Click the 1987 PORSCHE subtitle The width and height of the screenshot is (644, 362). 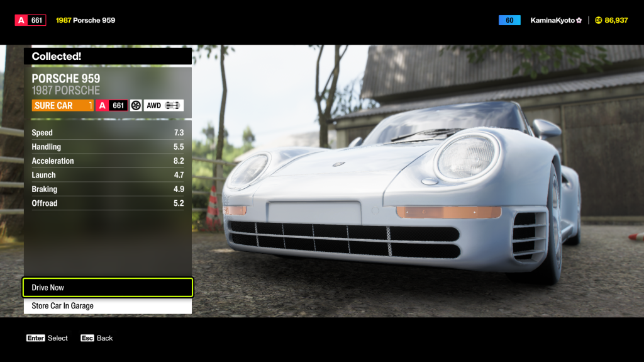65,91
